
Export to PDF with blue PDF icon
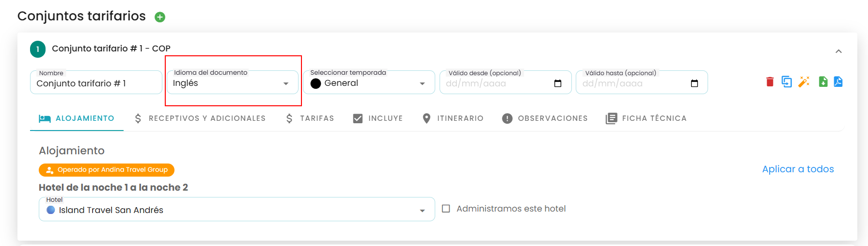click(x=838, y=82)
